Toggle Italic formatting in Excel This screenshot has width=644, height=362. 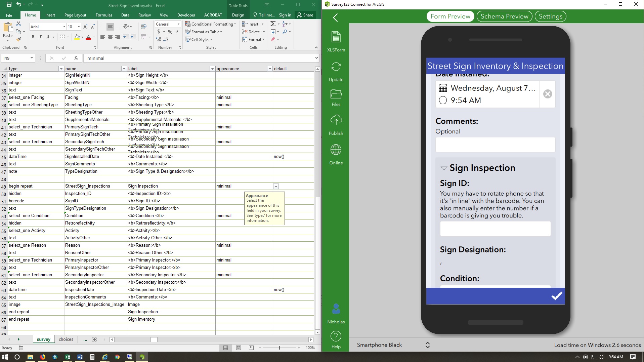(x=40, y=37)
